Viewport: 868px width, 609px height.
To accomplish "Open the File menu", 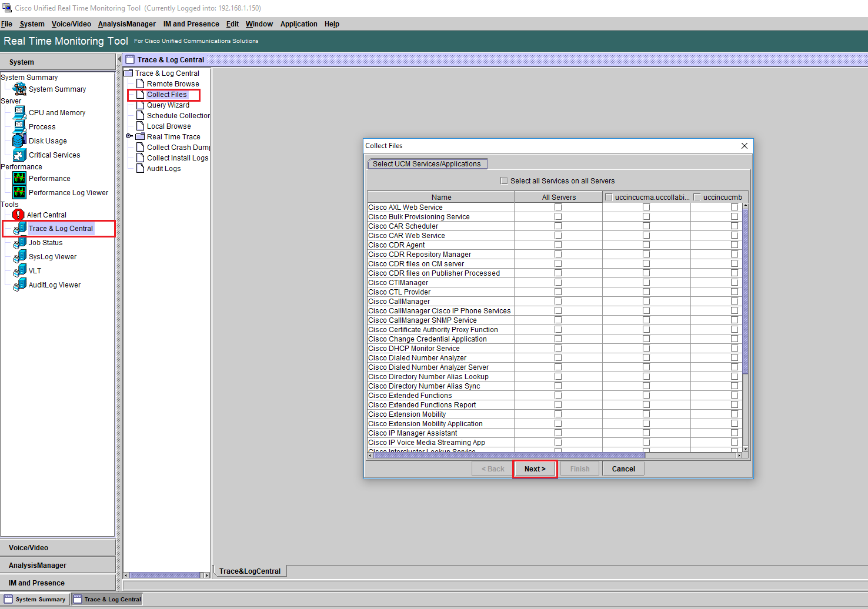I will [x=6, y=24].
